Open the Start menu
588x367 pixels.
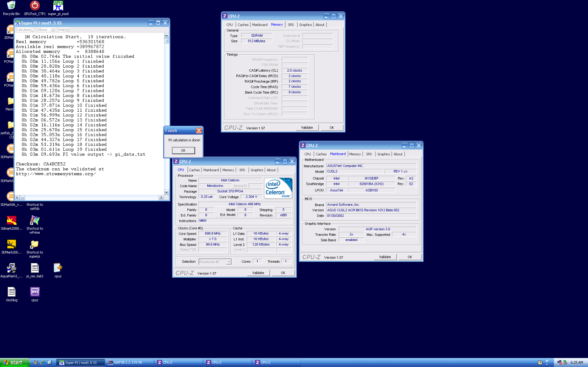coord(14,363)
